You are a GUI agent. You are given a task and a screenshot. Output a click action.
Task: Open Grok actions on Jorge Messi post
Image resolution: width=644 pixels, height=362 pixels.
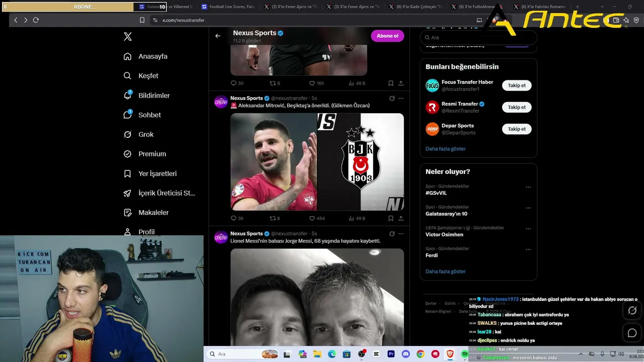[392, 234]
